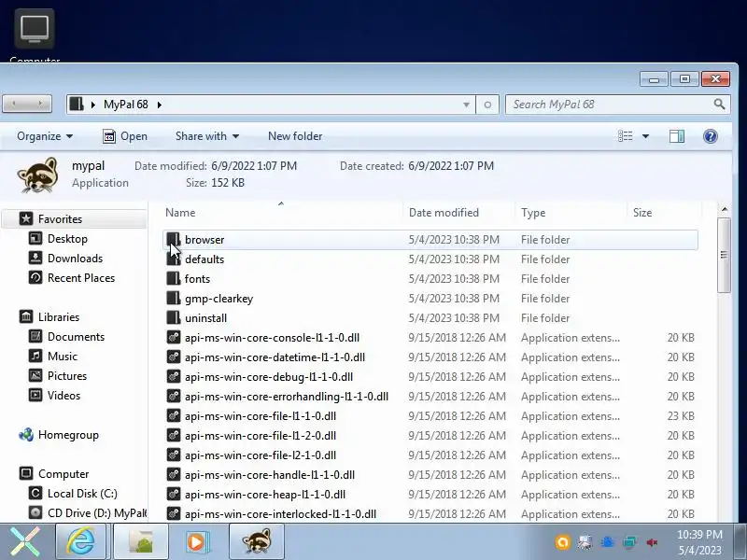
Task: Click the Start button on taskbar
Action: click(x=26, y=542)
